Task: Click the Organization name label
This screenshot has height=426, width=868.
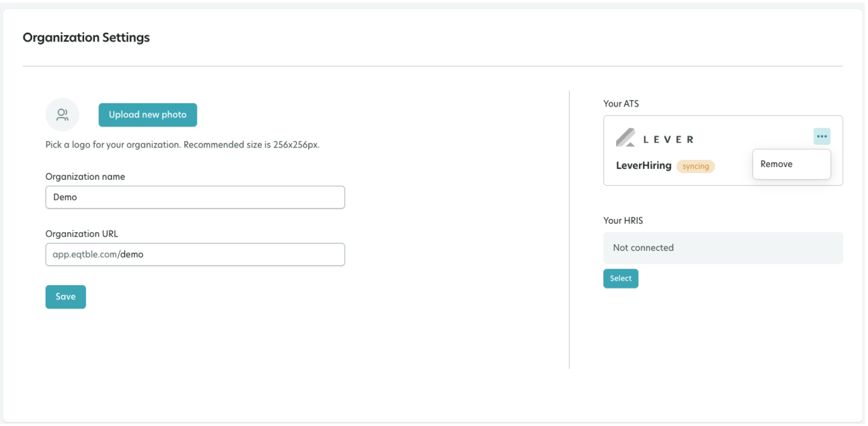Action: (85, 176)
